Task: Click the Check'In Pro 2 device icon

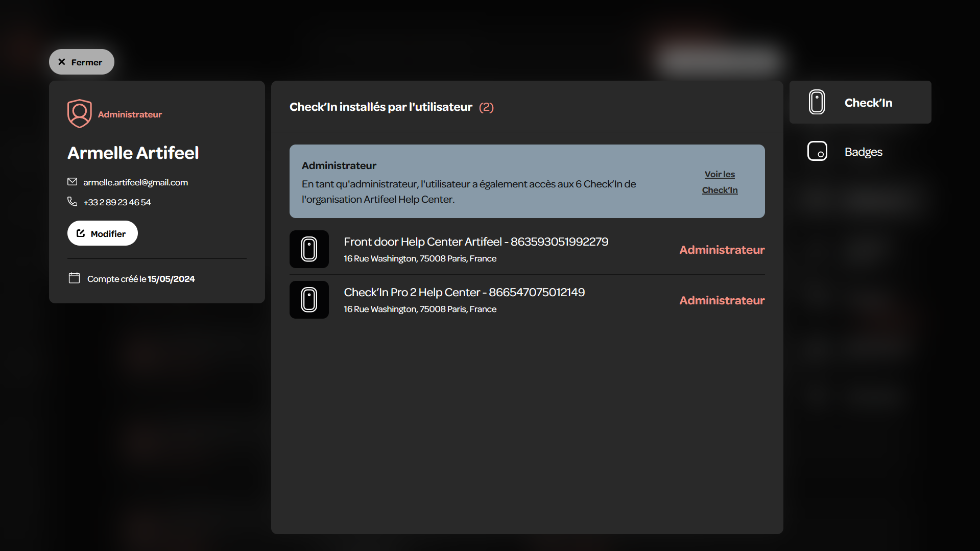Action: tap(309, 300)
